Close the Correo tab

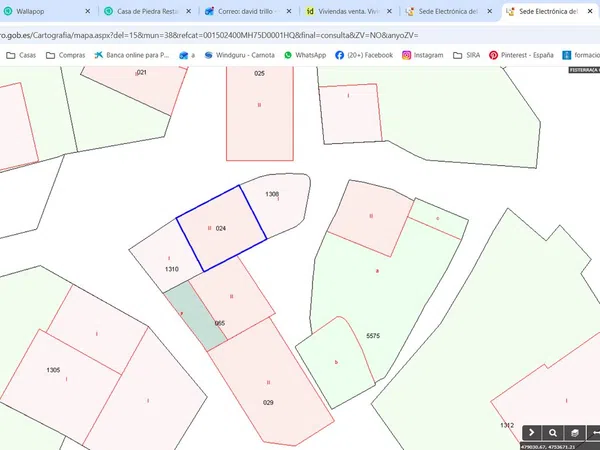[x=289, y=11]
